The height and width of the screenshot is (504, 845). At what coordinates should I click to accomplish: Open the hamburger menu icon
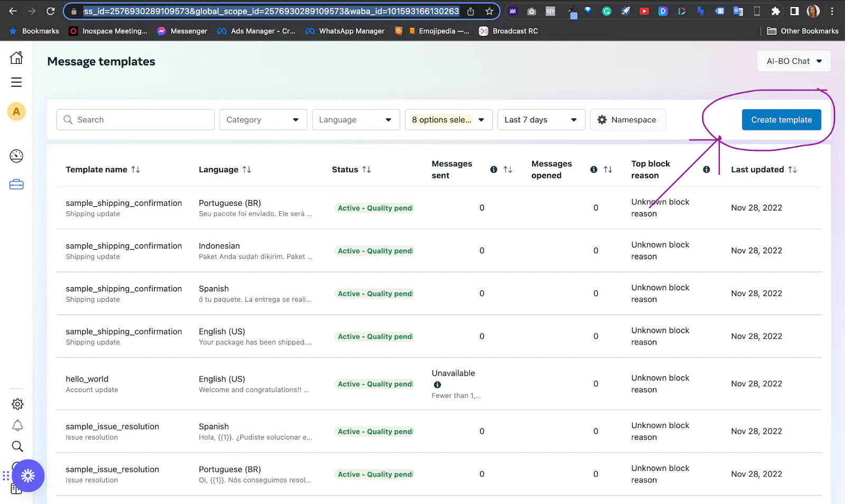pyautogui.click(x=16, y=82)
